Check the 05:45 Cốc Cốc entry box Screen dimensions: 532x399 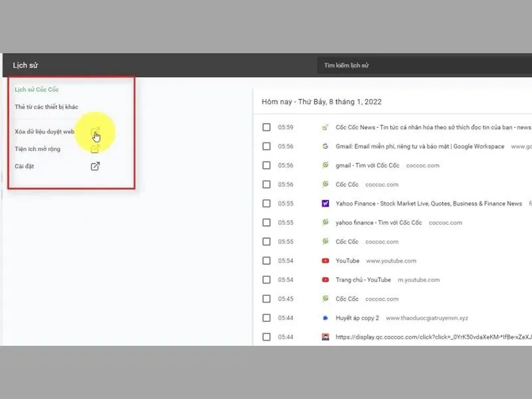point(267,299)
